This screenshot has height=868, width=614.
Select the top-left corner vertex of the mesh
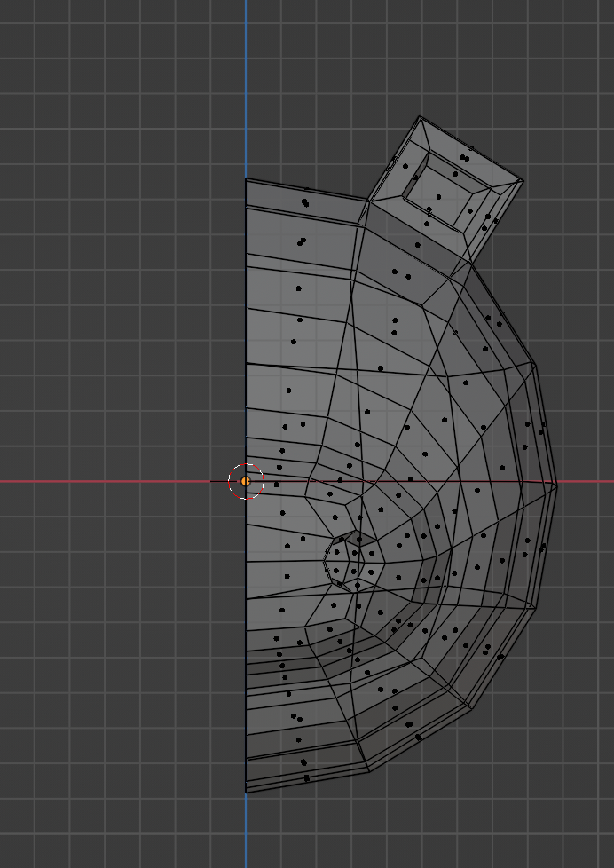[x=246, y=179]
